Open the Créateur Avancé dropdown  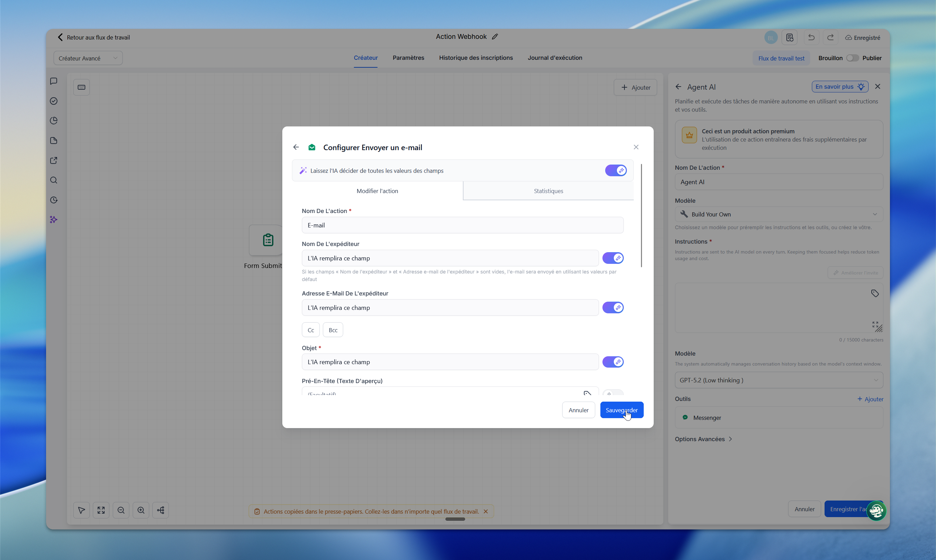click(x=88, y=58)
